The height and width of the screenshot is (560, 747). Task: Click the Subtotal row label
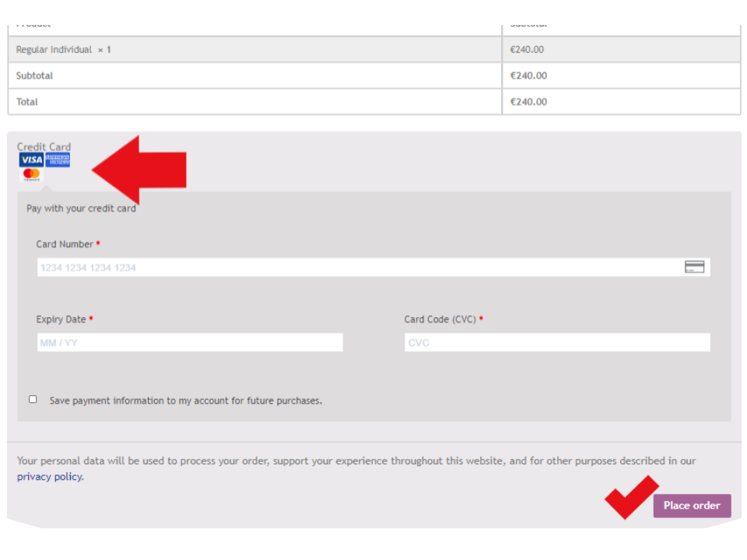pyautogui.click(x=34, y=75)
